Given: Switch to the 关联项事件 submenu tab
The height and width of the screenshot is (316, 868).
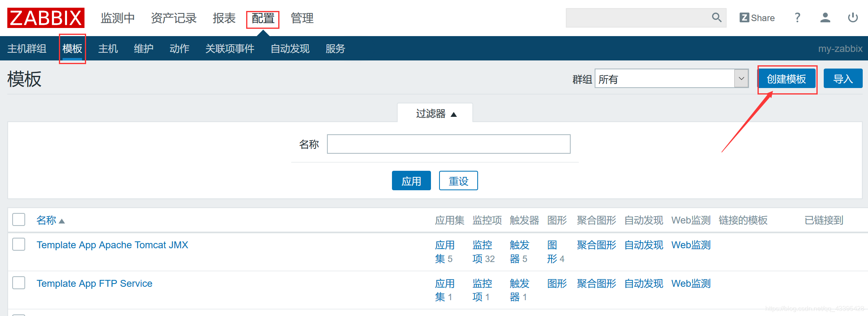Looking at the screenshot, I should pyautogui.click(x=230, y=49).
